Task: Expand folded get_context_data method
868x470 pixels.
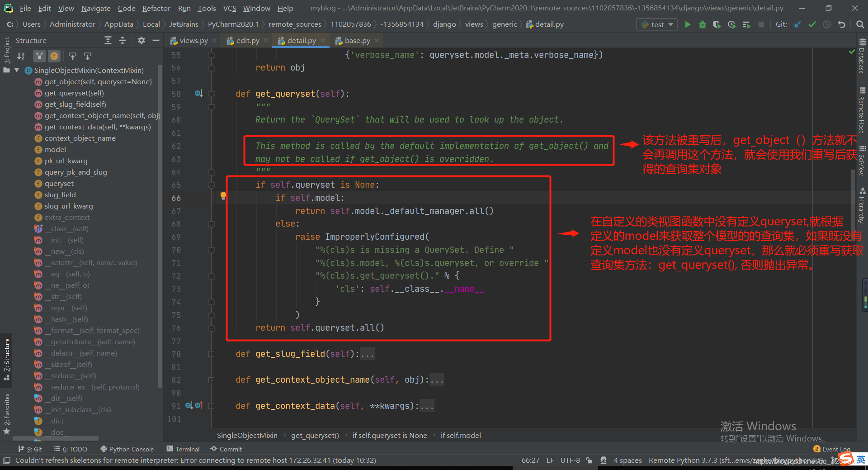Action: [211, 406]
